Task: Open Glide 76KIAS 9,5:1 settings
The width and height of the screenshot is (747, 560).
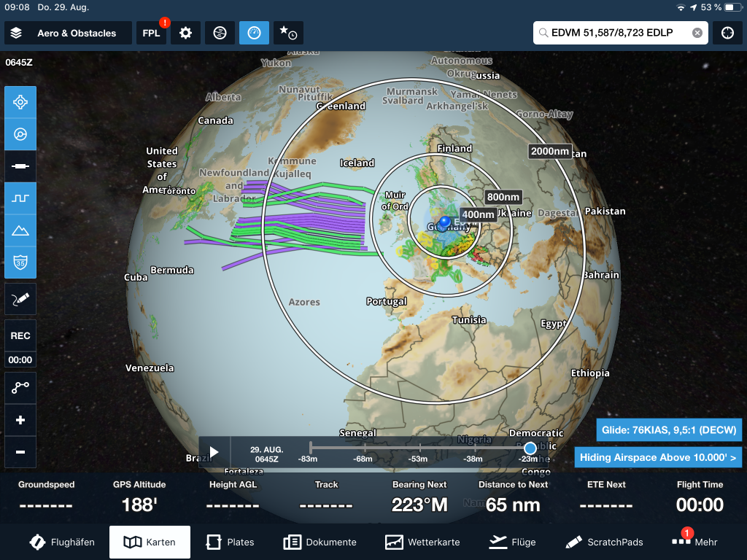Action: (x=669, y=430)
